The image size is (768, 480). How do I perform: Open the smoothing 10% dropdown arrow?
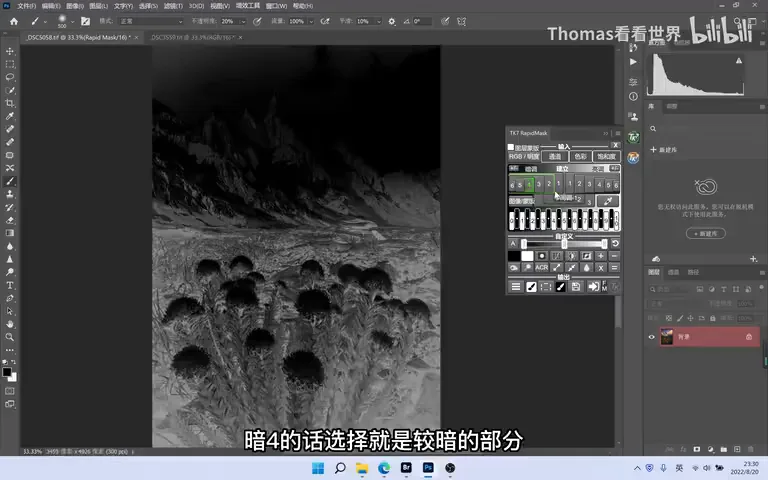click(379, 22)
